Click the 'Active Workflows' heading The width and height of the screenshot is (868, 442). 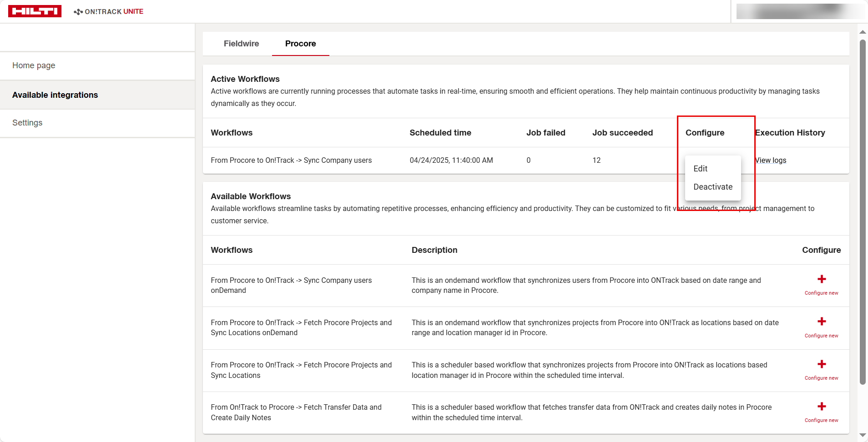pyautogui.click(x=245, y=79)
